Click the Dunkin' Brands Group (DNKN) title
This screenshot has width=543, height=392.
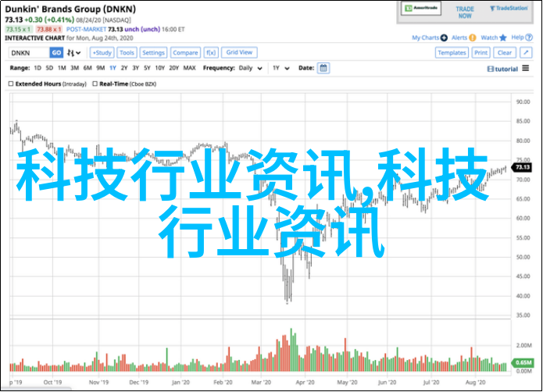click(x=70, y=9)
